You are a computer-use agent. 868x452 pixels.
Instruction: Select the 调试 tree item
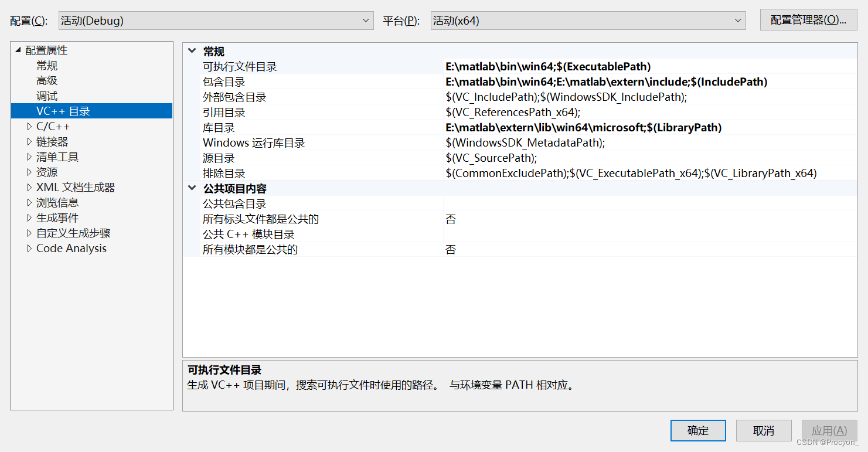[x=47, y=95]
